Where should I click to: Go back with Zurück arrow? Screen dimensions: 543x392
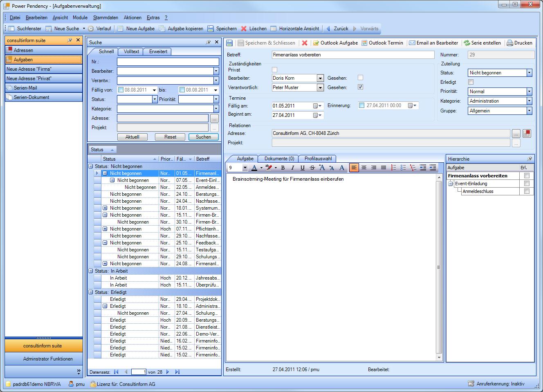[x=337, y=29]
